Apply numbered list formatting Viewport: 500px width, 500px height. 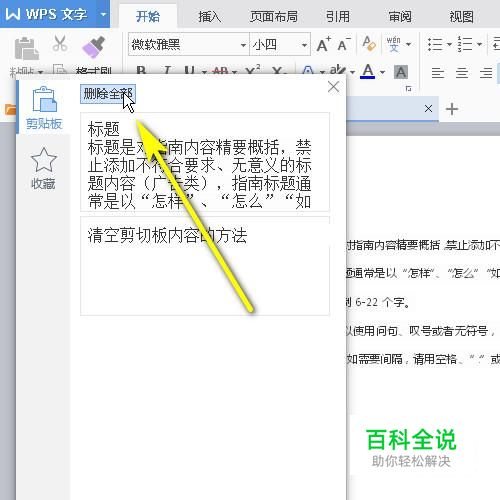point(465,44)
